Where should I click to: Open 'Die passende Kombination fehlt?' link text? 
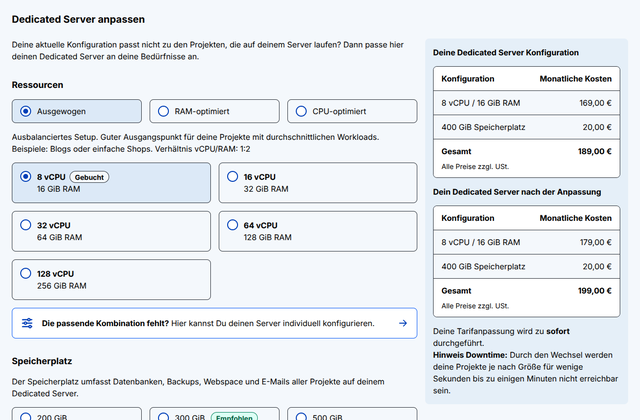[105, 323]
